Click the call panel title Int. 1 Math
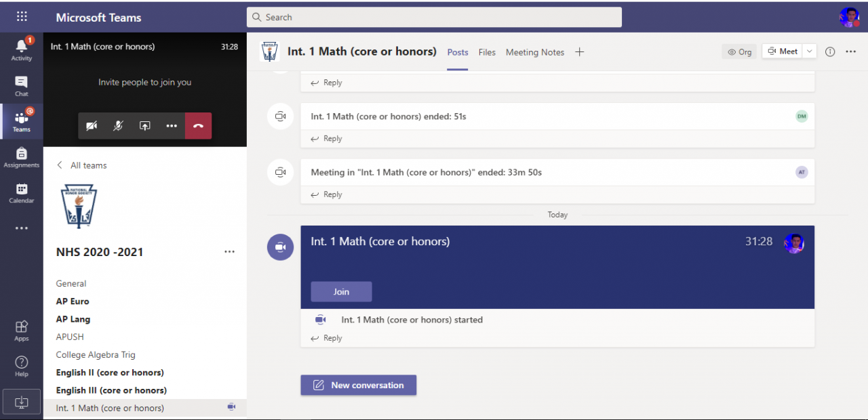The width and height of the screenshot is (868, 420). (x=102, y=47)
